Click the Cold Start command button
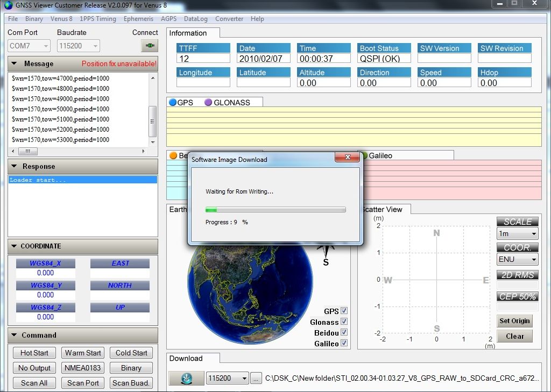The height and width of the screenshot is (392, 551). pos(131,353)
